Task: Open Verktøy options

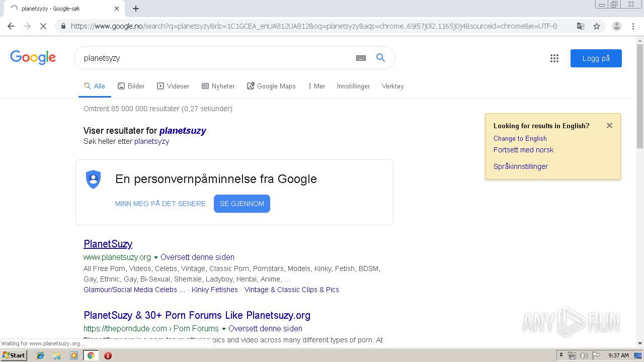Action: pos(392,86)
